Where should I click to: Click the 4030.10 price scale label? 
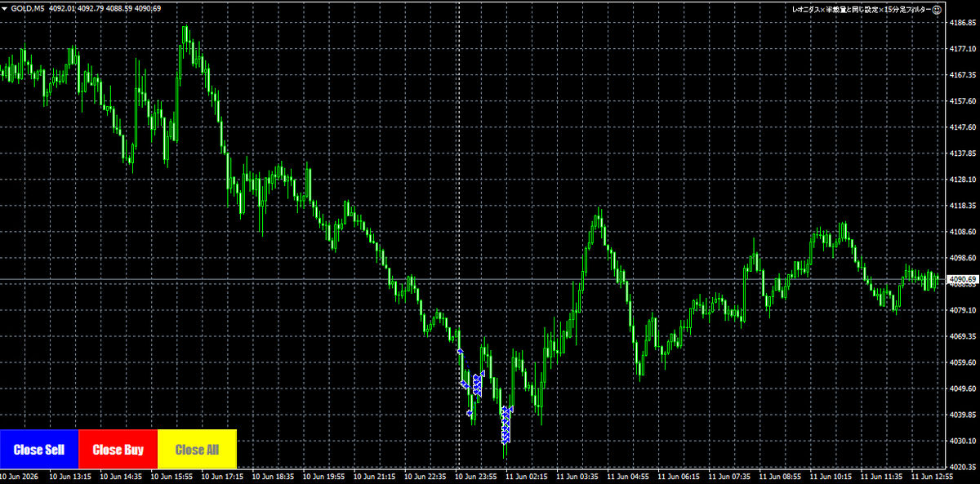pyautogui.click(x=964, y=441)
